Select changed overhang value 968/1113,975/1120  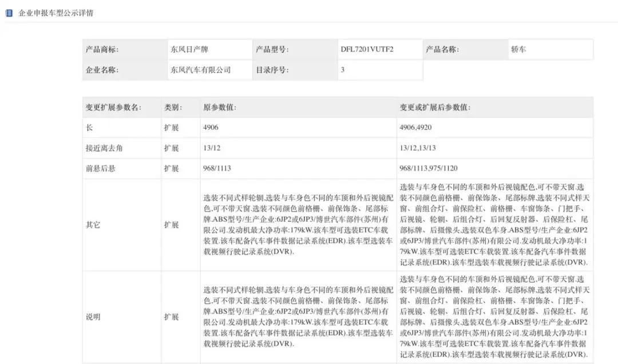pos(429,168)
